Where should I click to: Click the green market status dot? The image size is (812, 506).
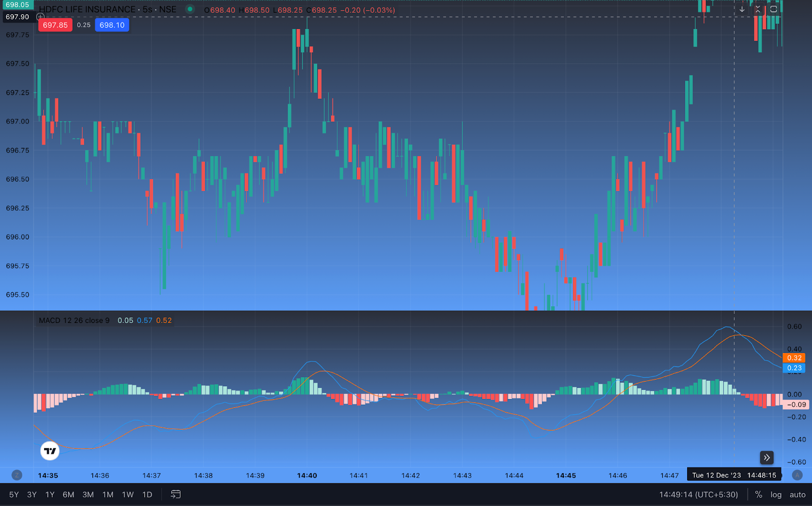[x=190, y=9]
